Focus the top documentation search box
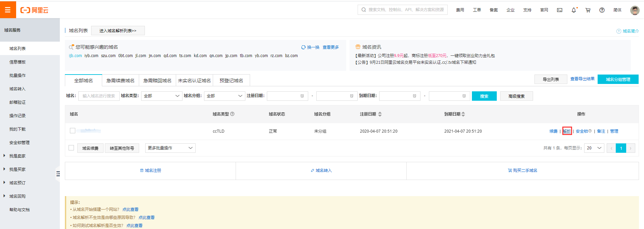Image resolution: width=644 pixels, height=229 pixels. [403, 10]
